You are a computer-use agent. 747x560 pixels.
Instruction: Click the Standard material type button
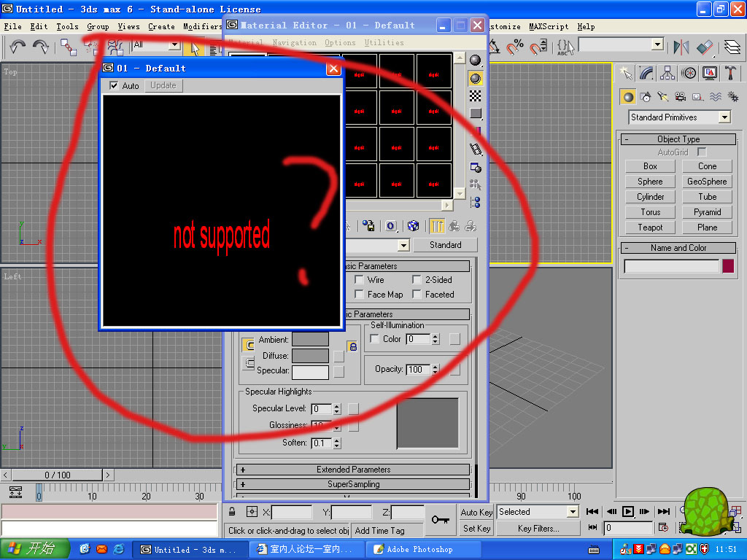[x=445, y=245]
